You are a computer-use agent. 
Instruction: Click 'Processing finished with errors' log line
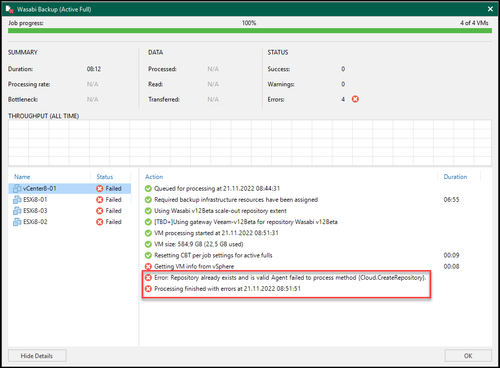tap(227, 289)
